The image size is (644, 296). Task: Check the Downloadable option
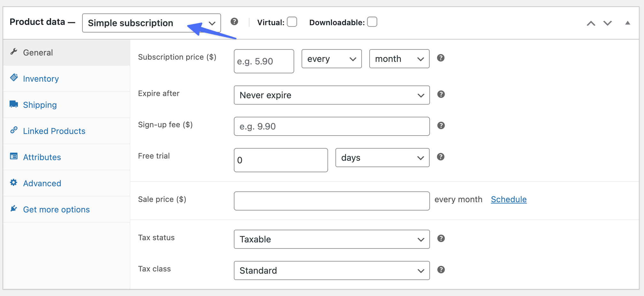pyautogui.click(x=372, y=22)
